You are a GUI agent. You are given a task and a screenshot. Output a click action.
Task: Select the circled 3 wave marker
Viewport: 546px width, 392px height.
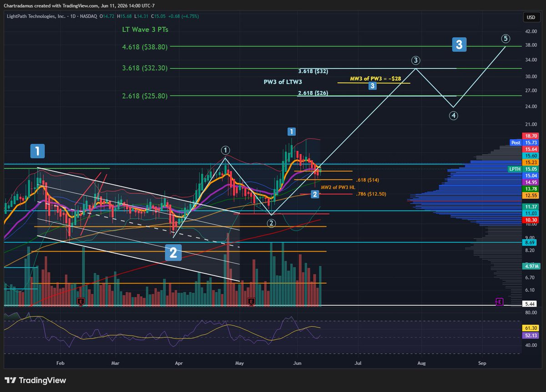coord(415,60)
